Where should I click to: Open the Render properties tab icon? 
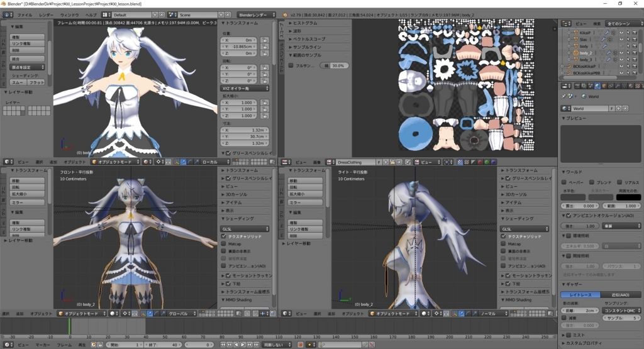(x=577, y=86)
